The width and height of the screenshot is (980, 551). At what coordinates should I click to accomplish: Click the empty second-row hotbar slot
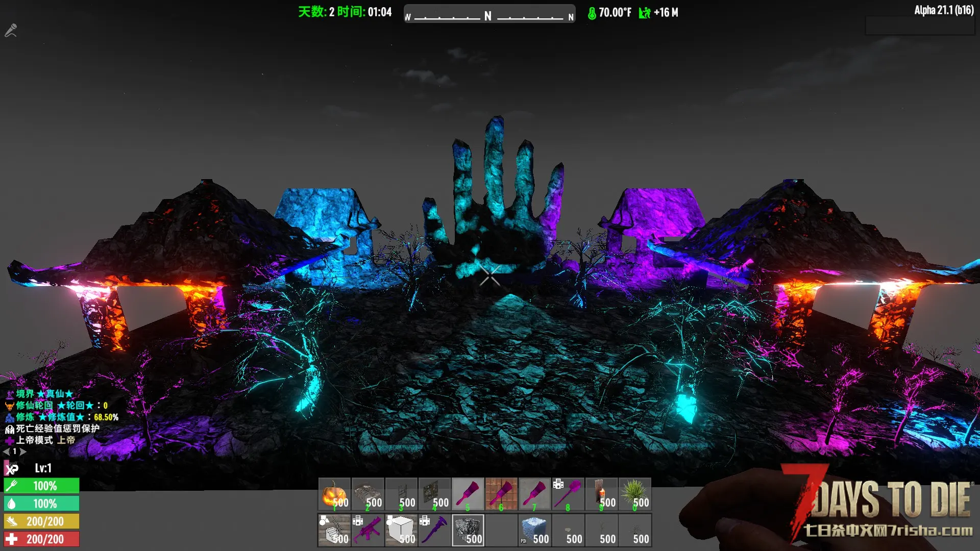tap(501, 530)
